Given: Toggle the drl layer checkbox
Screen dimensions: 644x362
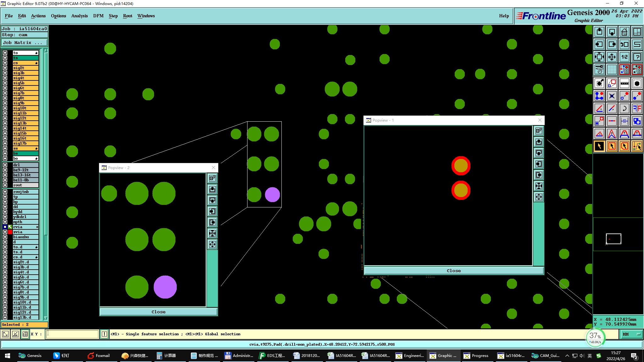Looking at the screenshot, I should coord(5,165).
